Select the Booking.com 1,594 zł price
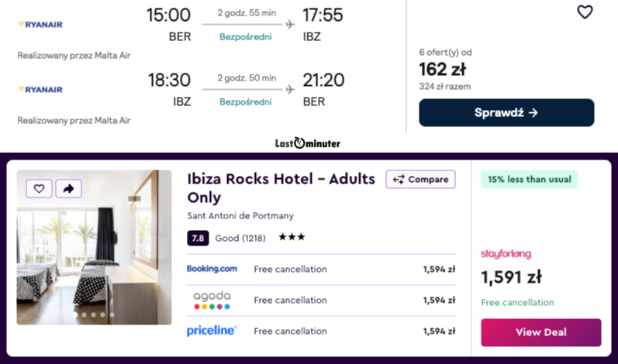This screenshot has height=364, width=618. point(439,270)
